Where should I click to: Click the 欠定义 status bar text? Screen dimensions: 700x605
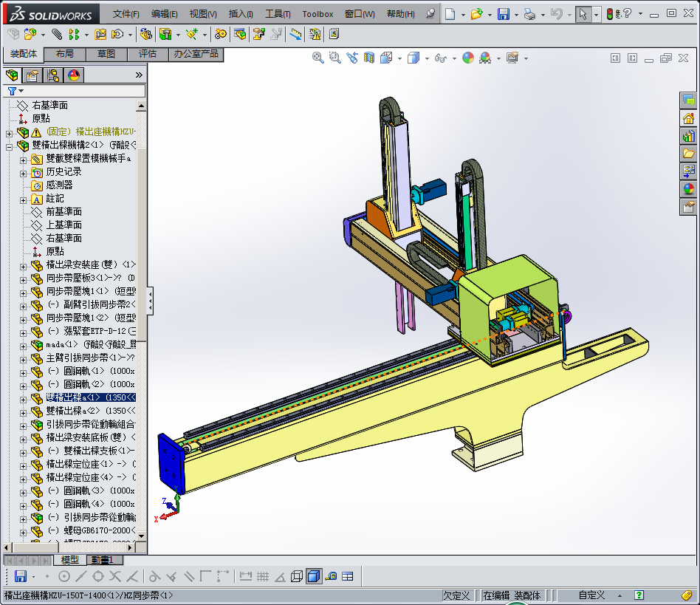[x=456, y=595]
